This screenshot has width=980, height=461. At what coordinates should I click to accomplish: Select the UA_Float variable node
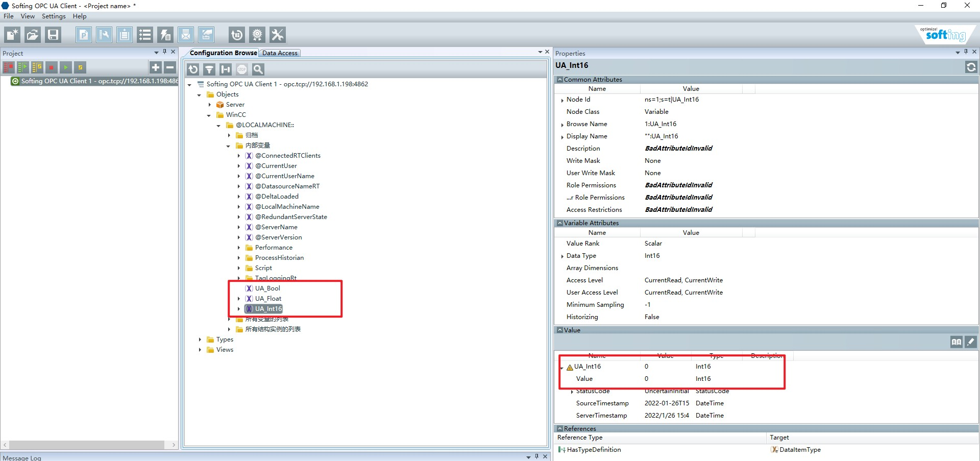(268, 299)
